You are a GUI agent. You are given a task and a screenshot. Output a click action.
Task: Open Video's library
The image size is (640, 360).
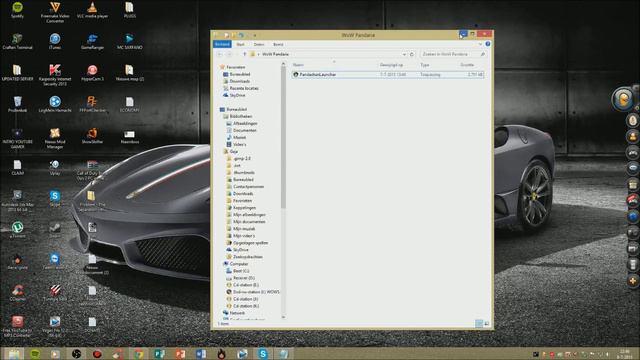[x=239, y=144]
